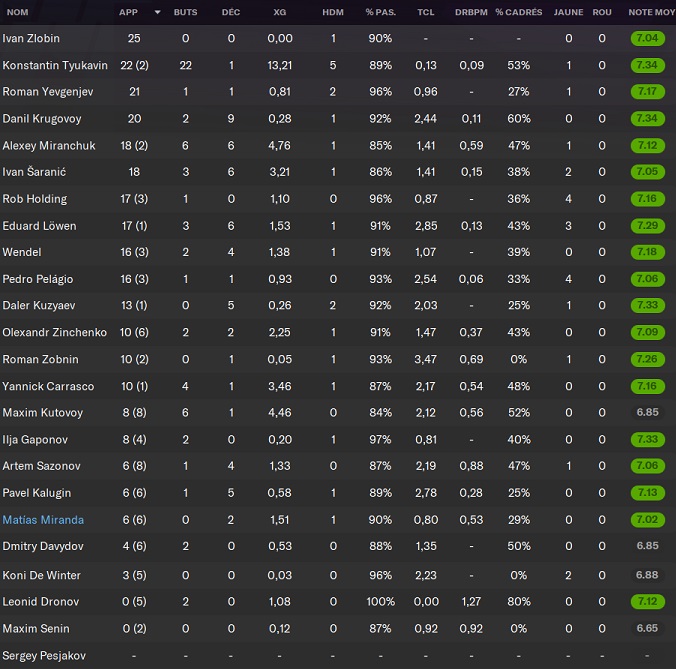This screenshot has width=676, height=669.
Task: Click Ilja Gaponov's 97% pass rate
Action: tap(380, 440)
